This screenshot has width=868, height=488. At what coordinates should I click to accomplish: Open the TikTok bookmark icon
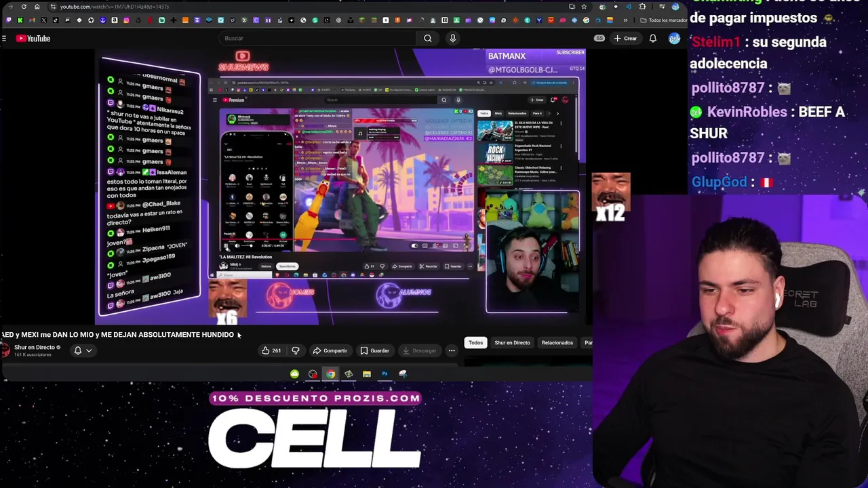pos(56,20)
